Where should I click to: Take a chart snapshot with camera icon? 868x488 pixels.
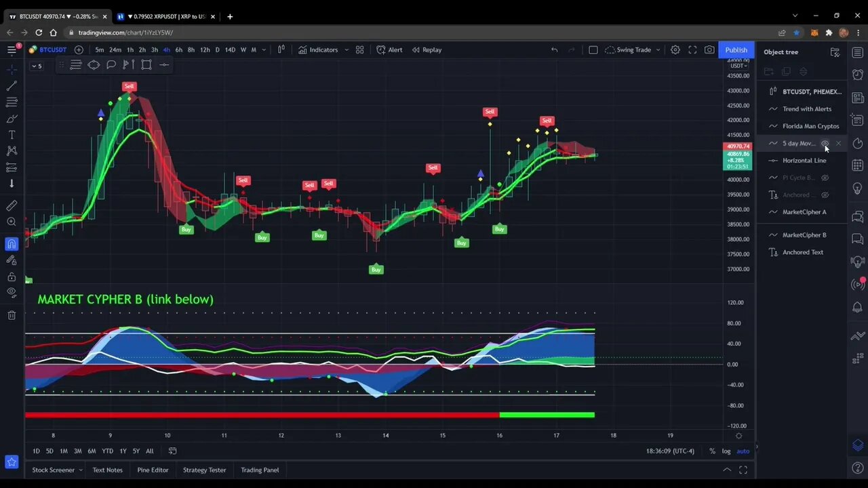click(x=709, y=49)
